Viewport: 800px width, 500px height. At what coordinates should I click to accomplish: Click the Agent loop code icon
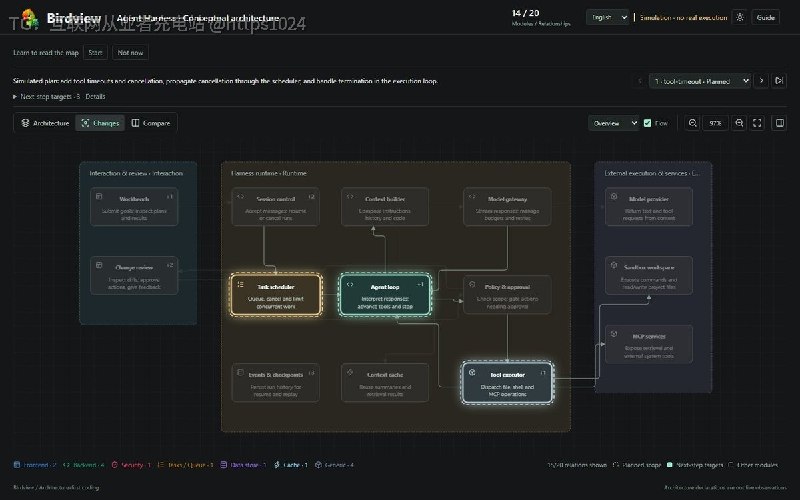point(350,285)
